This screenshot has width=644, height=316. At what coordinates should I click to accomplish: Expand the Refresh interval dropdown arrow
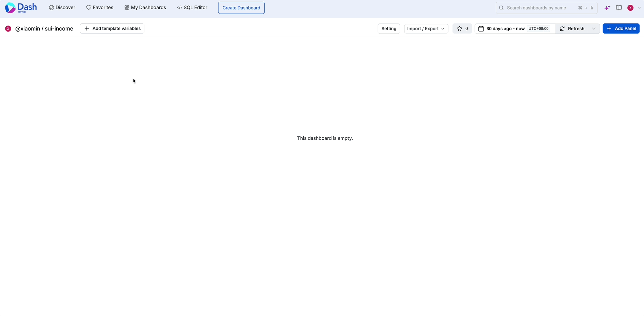(594, 29)
